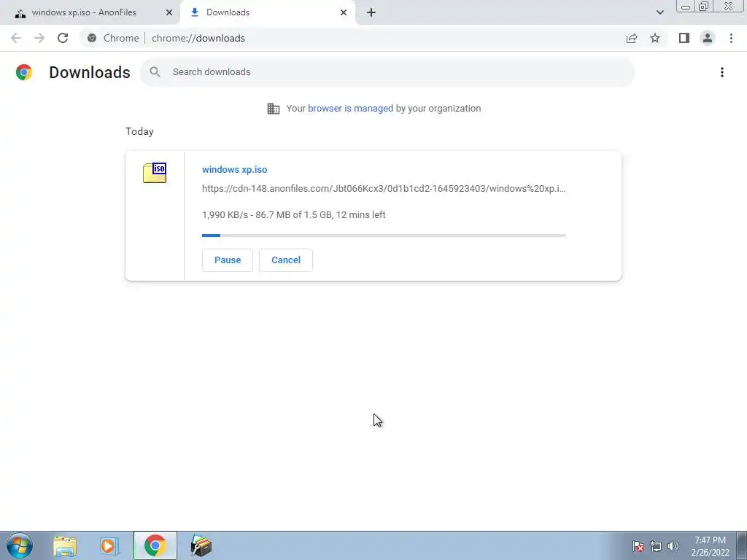Image resolution: width=747 pixels, height=560 pixels.
Task: Expand the tab search chevron
Action: pos(659,12)
